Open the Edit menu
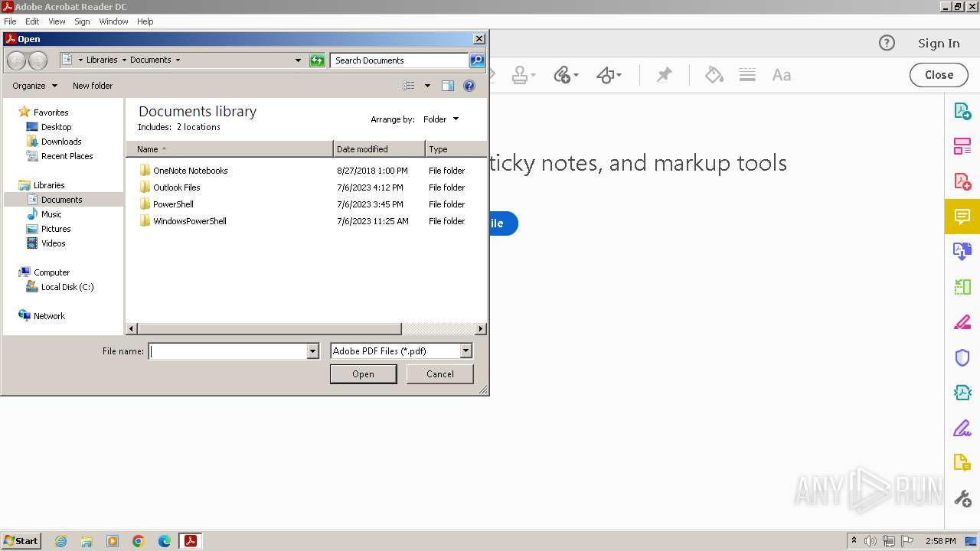This screenshot has width=980, height=551. 32,21
